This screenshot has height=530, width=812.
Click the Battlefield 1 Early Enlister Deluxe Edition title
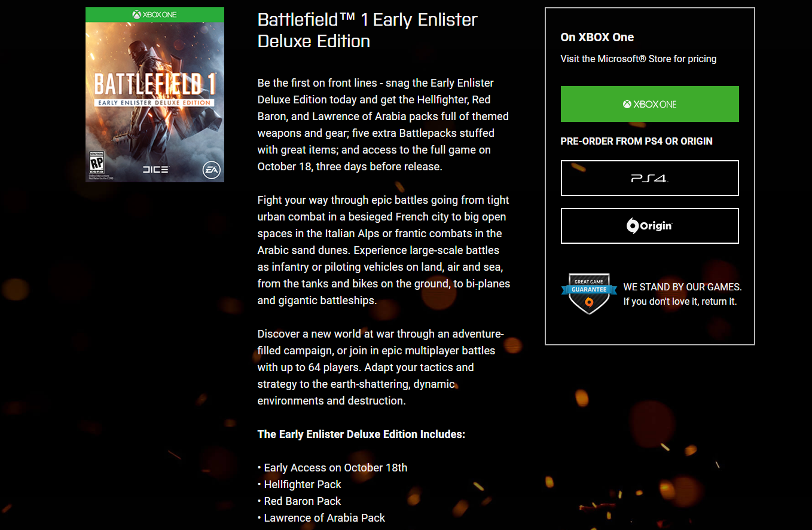point(368,30)
